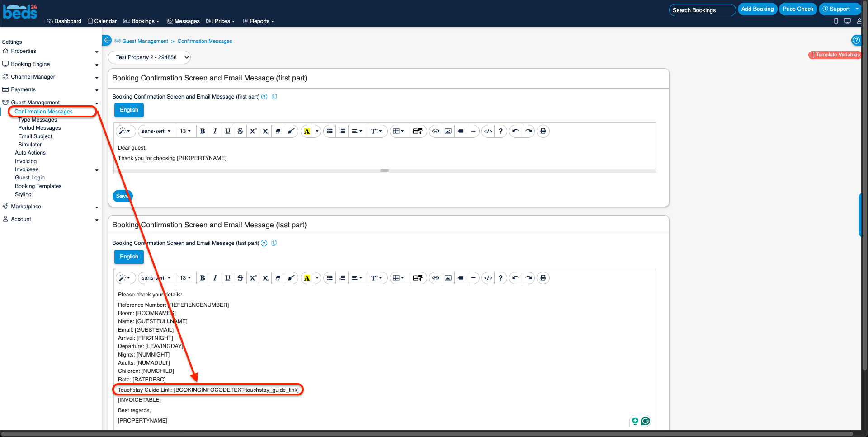Screen dimensions: 868x437
Task: Select Email Subject in the sidebar
Action: [35, 136]
